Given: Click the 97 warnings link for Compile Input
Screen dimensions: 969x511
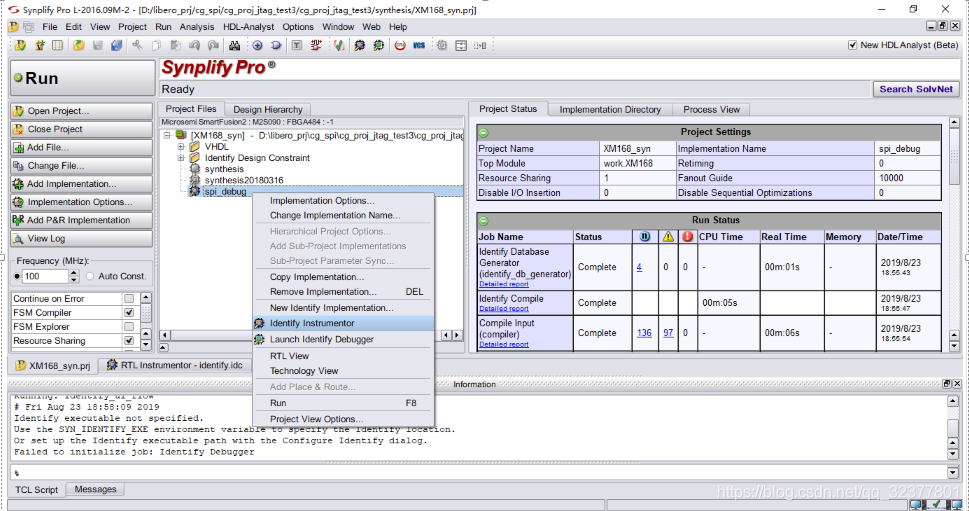Looking at the screenshot, I should 668,332.
